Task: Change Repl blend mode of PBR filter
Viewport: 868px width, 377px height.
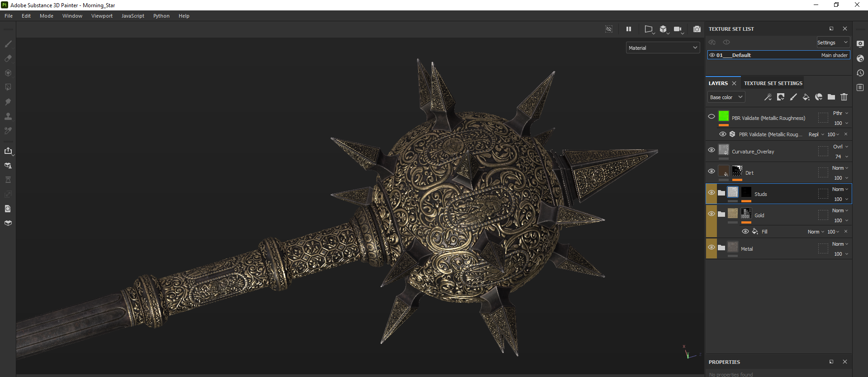Action: coord(816,134)
